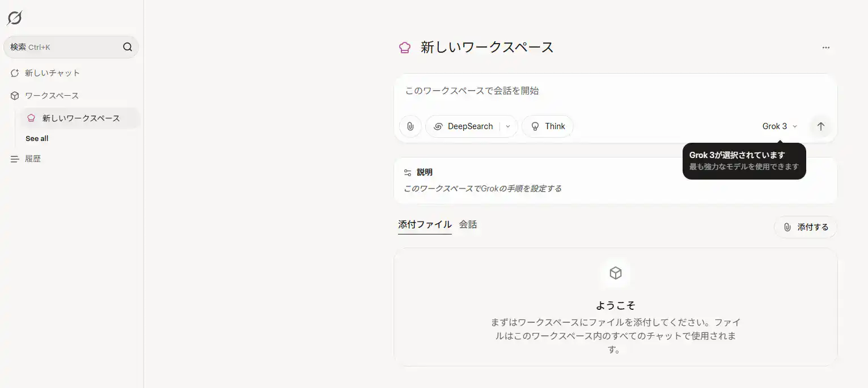Click the cube icon in welcome panel
The image size is (868, 388).
(616, 274)
